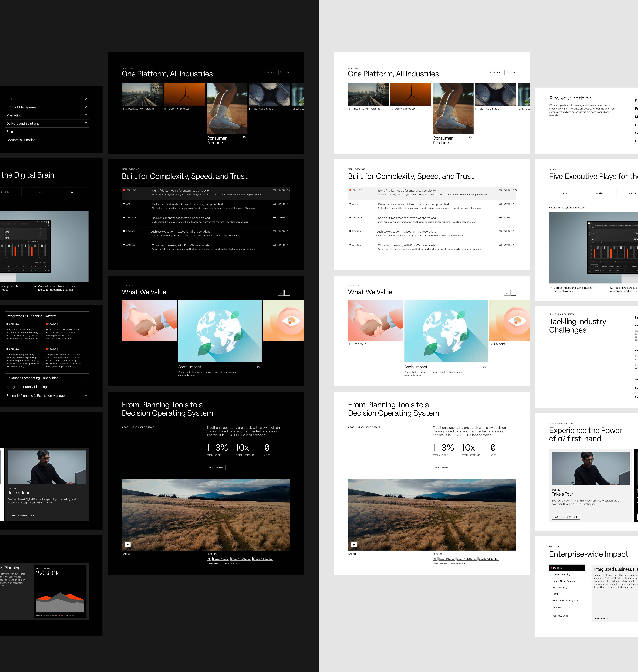Switch to Execute tab in dark panel

38,192
